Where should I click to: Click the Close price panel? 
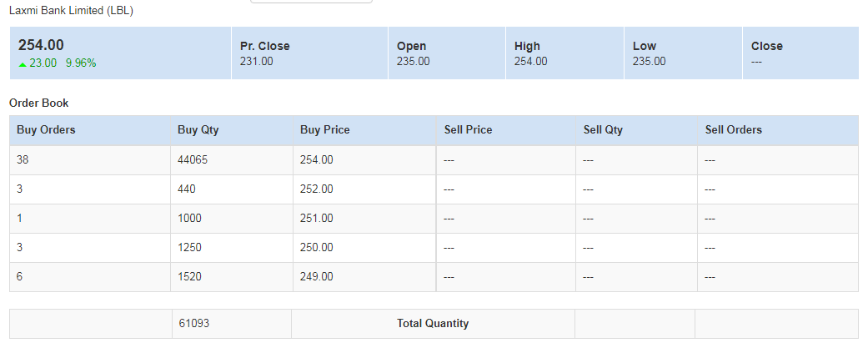(800, 53)
